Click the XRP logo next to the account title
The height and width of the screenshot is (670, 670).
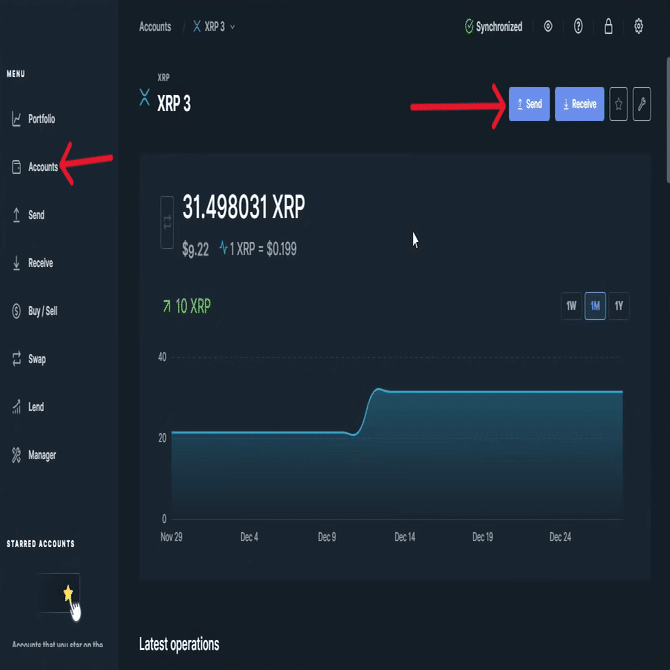[144, 97]
